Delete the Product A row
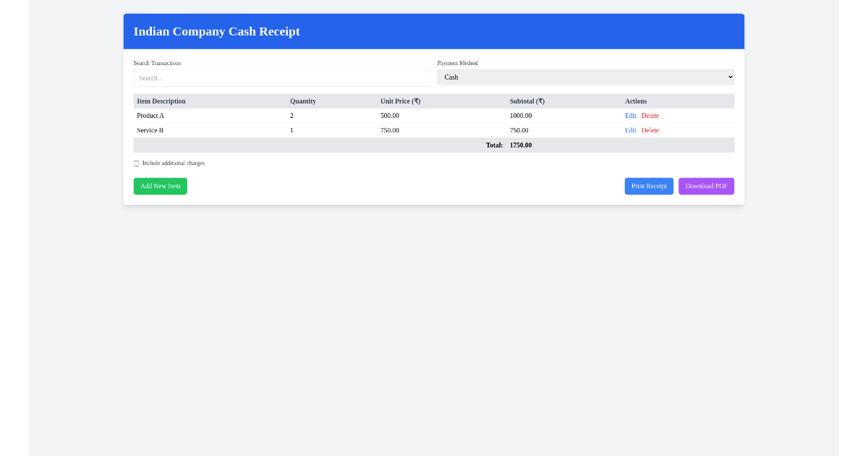The image size is (868, 456). click(x=650, y=115)
